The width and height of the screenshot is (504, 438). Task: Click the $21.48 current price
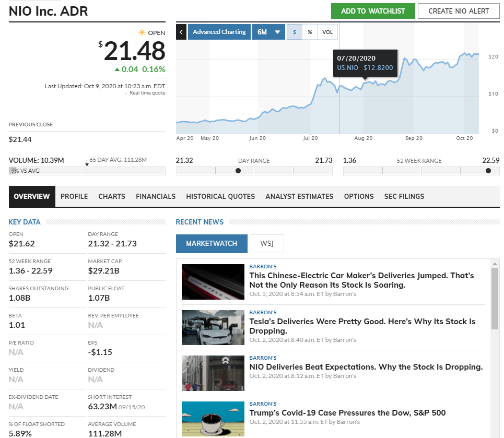click(x=132, y=51)
